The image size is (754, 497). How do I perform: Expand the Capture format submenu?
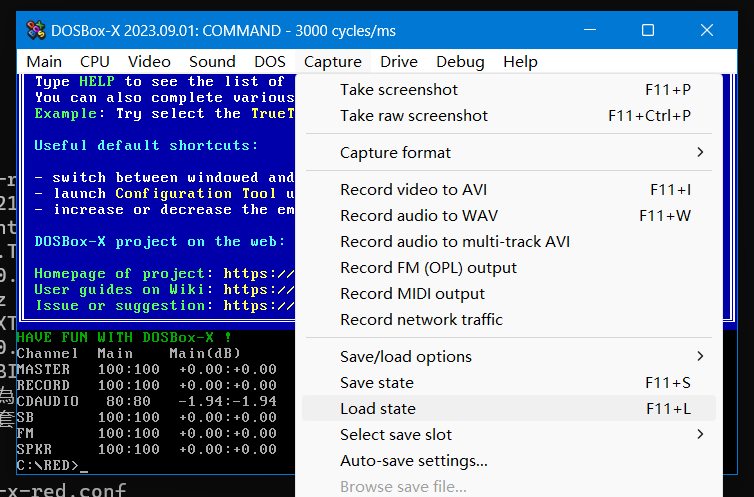point(509,153)
